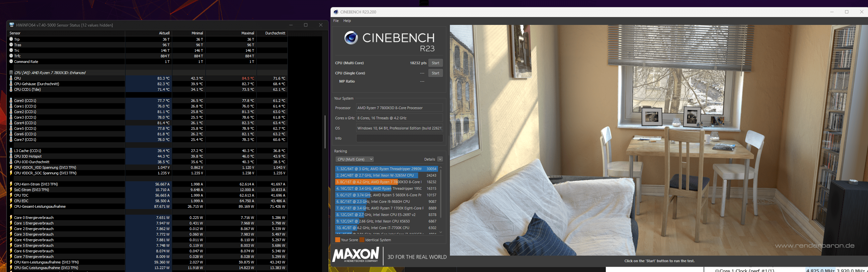Click the OS field in Your System
Viewport: 868px width, 272px height.
coord(399,128)
